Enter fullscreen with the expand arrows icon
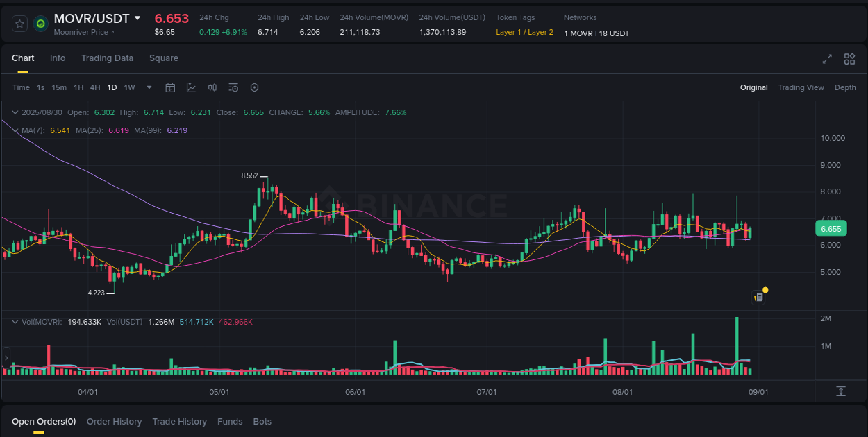The height and width of the screenshot is (437, 868). tap(826, 59)
